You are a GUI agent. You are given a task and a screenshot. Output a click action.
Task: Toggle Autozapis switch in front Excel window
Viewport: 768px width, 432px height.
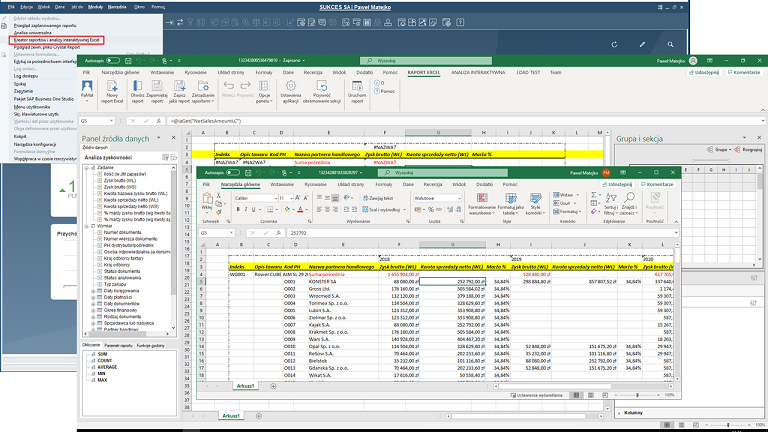coord(233,173)
